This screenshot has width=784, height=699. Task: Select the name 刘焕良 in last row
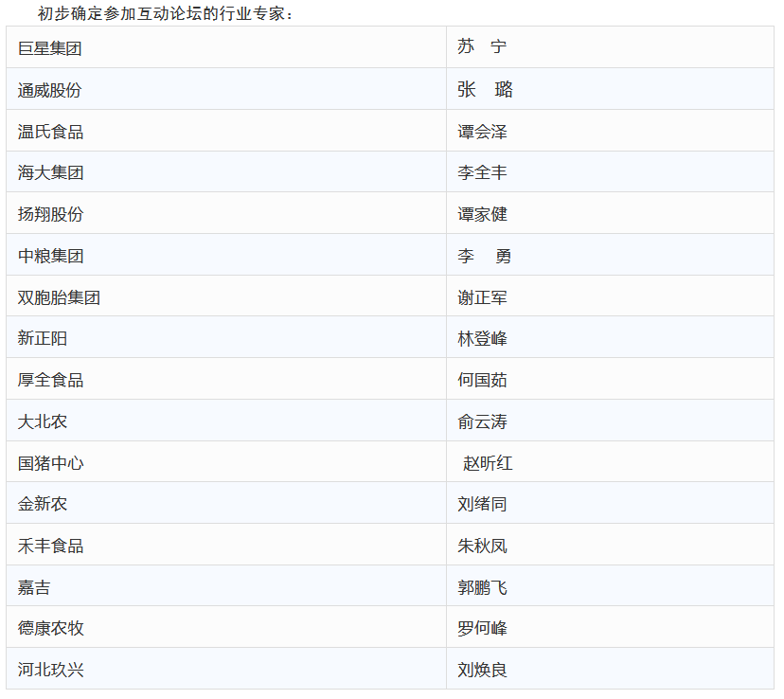point(482,670)
